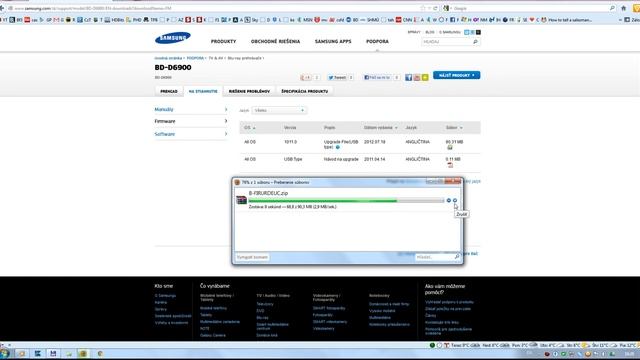
Task: Cancel the B-FIRURDEUC.zip download
Action: pos(455,200)
